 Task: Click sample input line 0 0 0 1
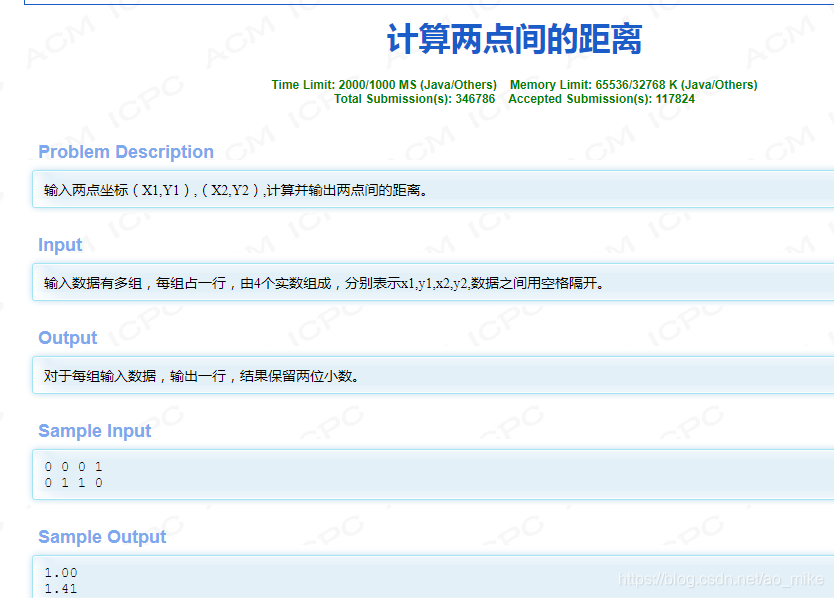coord(73,467)
